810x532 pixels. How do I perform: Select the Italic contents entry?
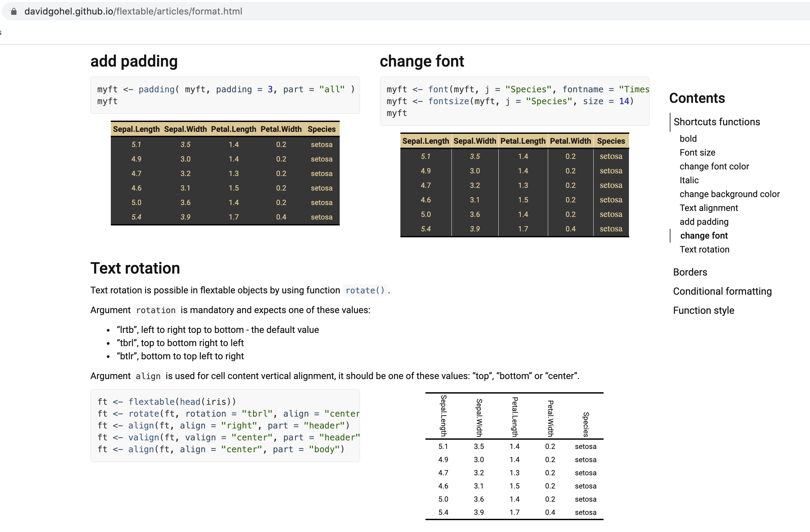point(689,180)
